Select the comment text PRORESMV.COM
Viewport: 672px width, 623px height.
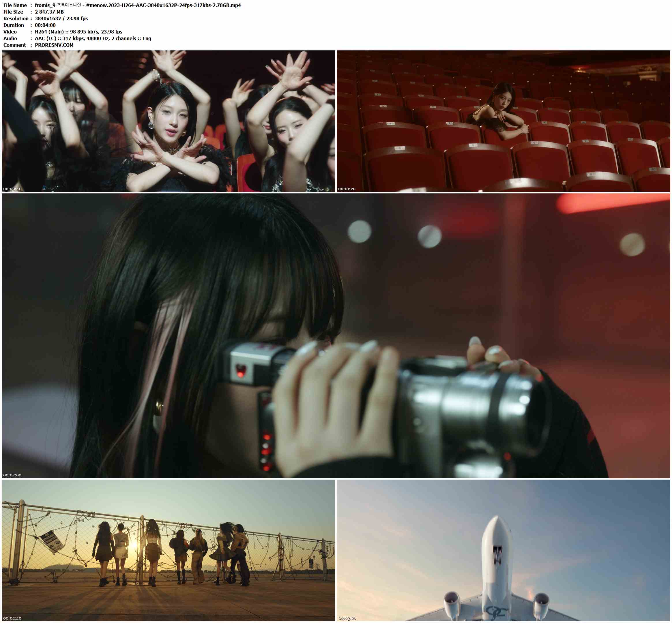(54, 45)
